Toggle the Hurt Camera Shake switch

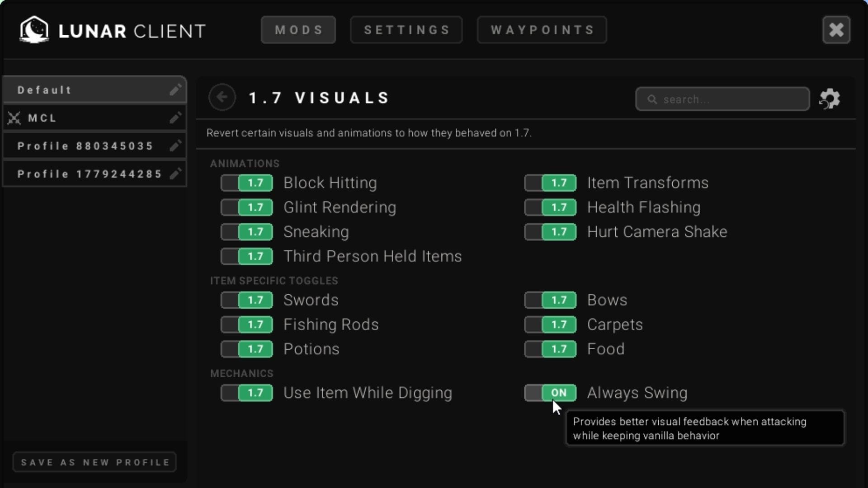pyautogui.click(x=550, y=232)
